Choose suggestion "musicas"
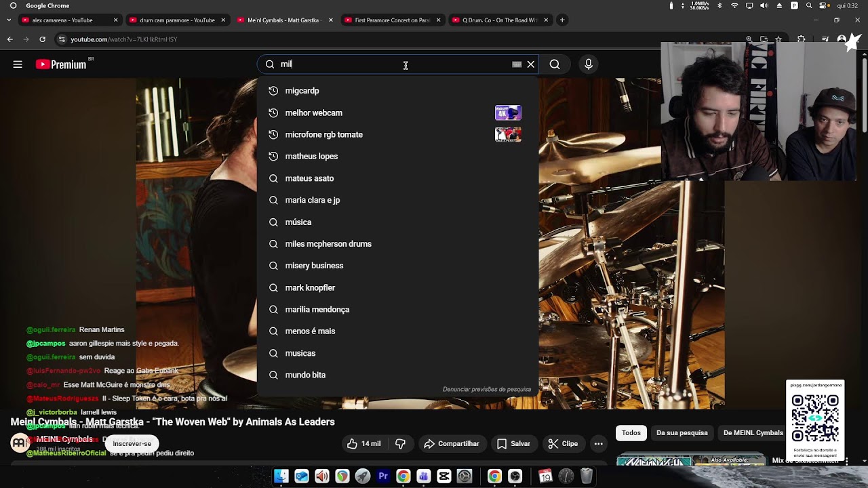The width and height of the screenshot is (868, 488). click(397, 353)
